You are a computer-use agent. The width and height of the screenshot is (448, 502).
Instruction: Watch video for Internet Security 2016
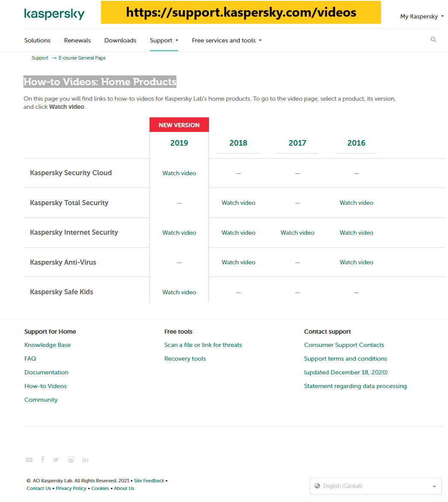(x=356, y=233)
